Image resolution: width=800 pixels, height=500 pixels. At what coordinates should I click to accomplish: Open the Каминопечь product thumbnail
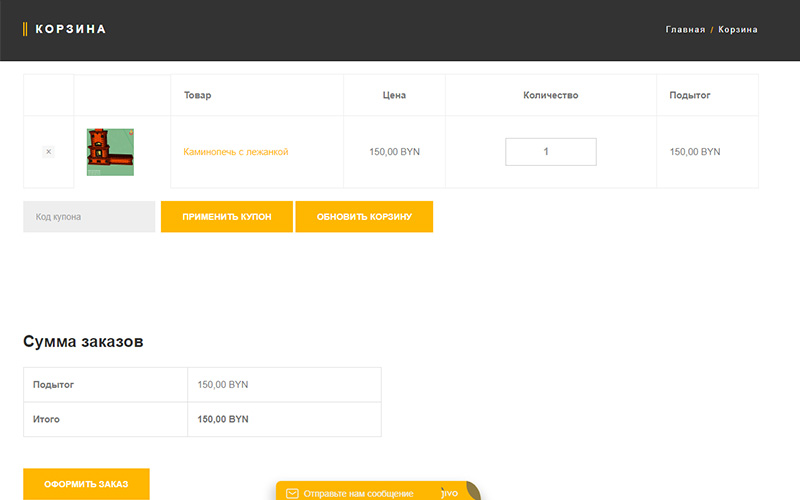[x=110, y=152]
